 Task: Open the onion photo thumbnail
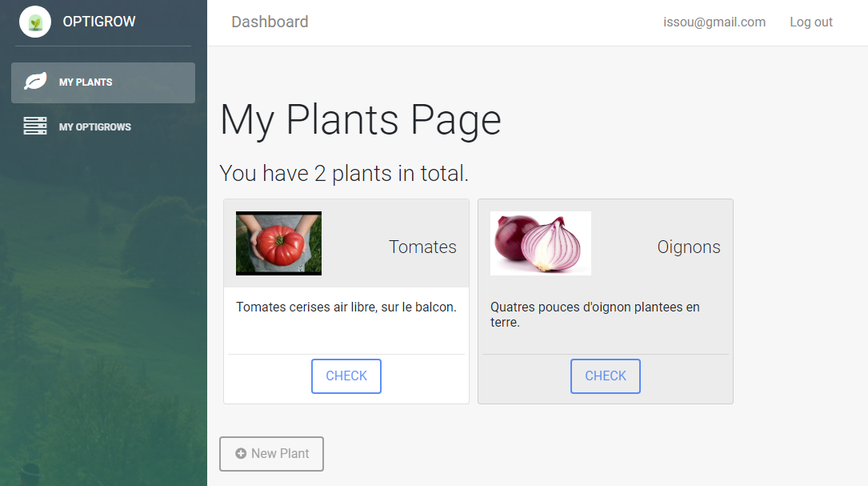click(x=540, y=243)
